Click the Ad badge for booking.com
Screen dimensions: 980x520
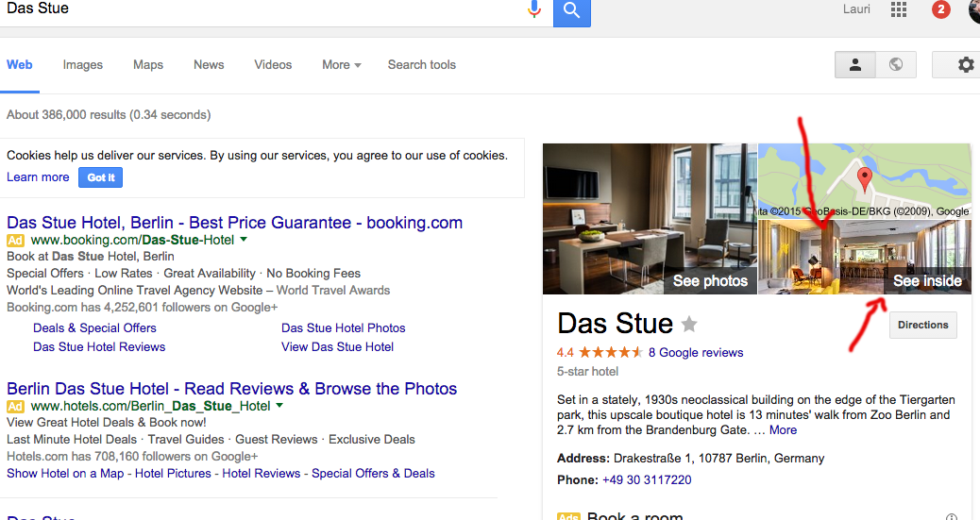15,241
